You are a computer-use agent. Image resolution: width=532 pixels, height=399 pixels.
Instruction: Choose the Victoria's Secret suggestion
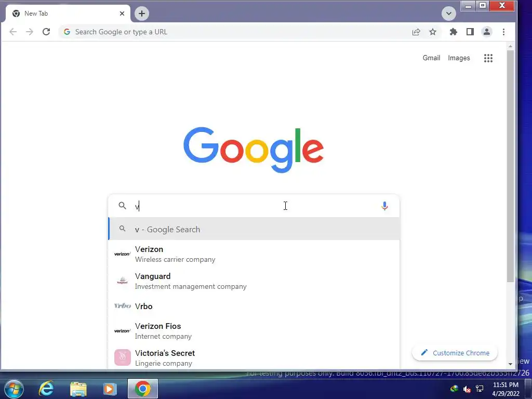254,357
